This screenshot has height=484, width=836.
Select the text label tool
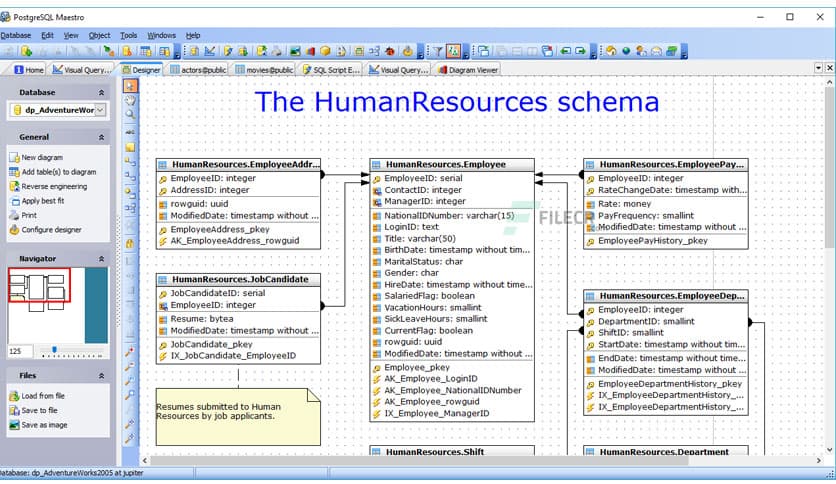130,132
